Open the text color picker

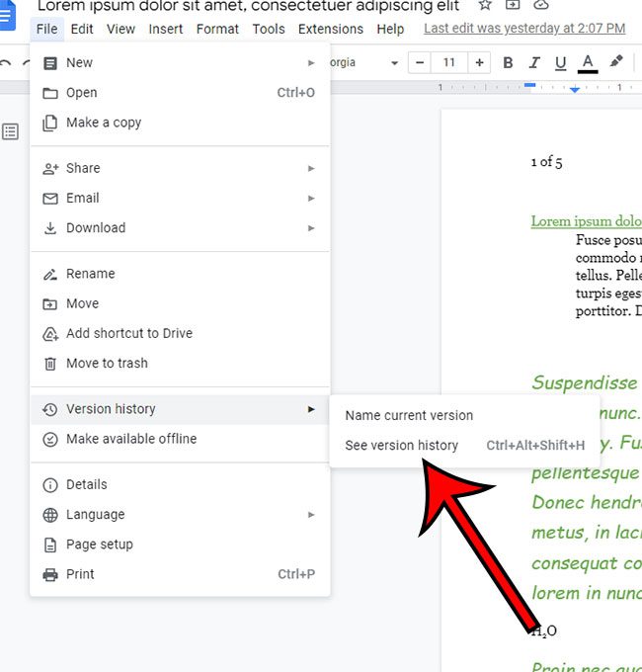tap(588, 63)
